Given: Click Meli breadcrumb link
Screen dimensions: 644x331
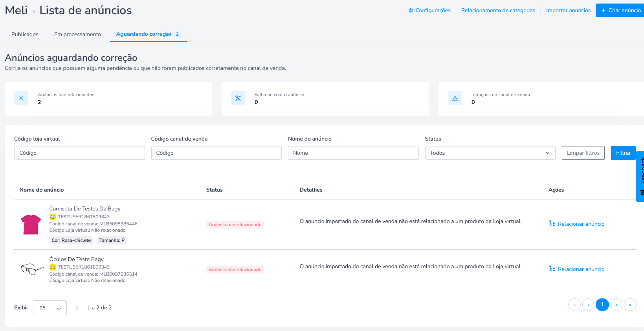Looking at the screenshot, I should pos(16,10).
